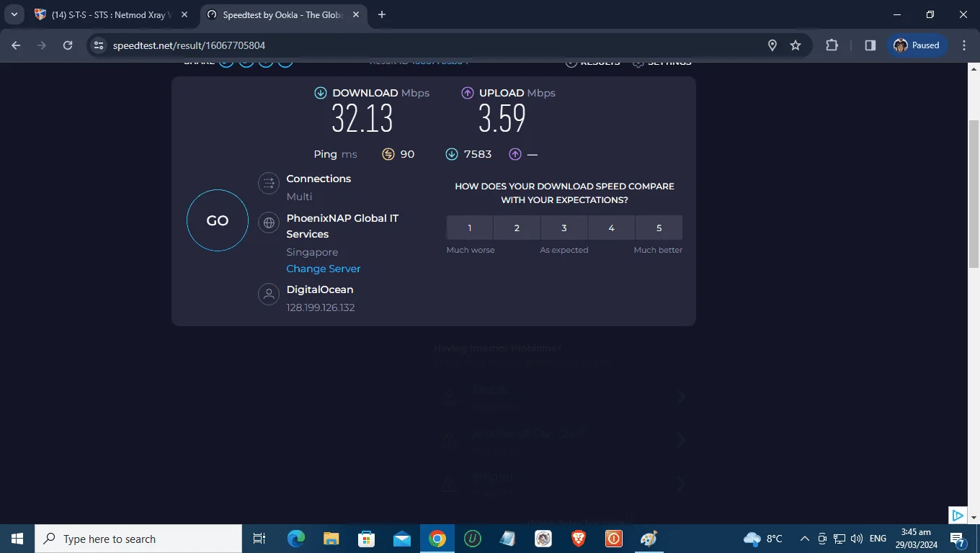Click the download arrow icon beside DOWNLOAD Mbps
Image resolution: width=980 pixels, height=553 pixels.
[321, 93]
